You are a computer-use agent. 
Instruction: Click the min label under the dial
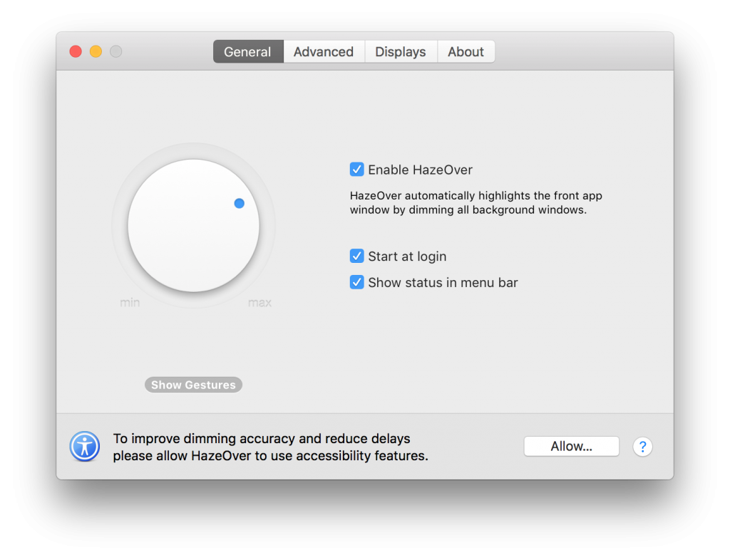pos(130,303)
